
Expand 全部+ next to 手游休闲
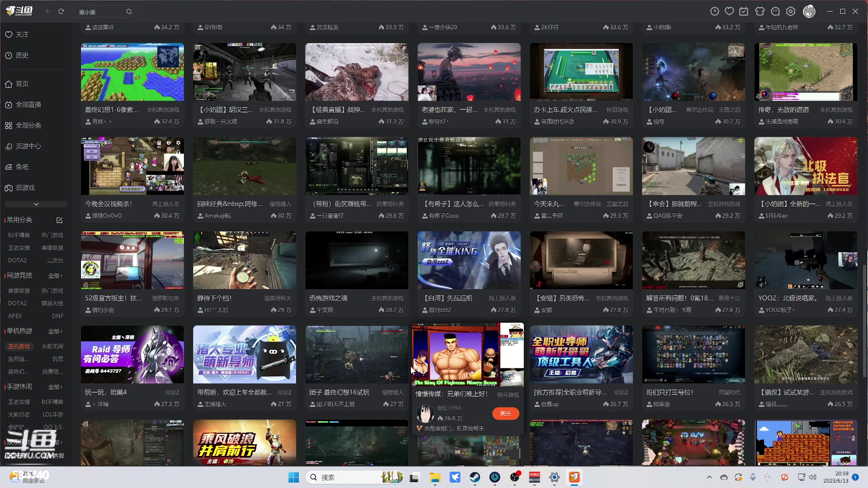56,387
